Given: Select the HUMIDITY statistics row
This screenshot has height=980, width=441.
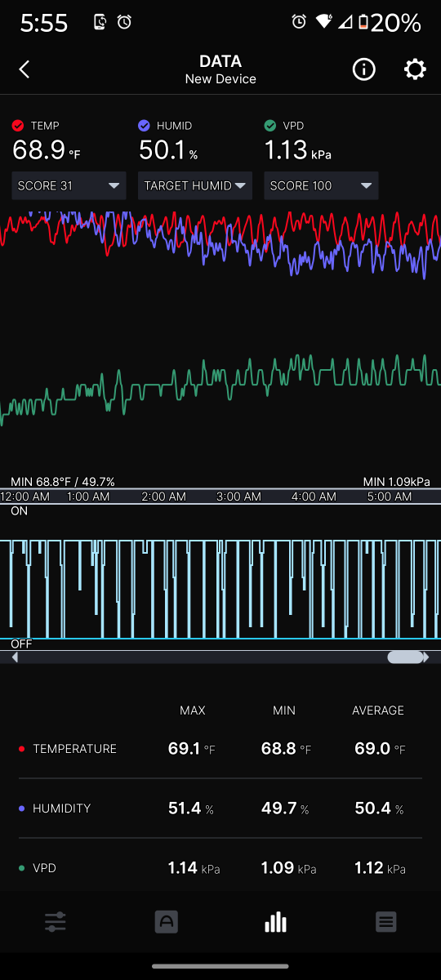Looking at the screenshot, I should [x=220, y=808].
